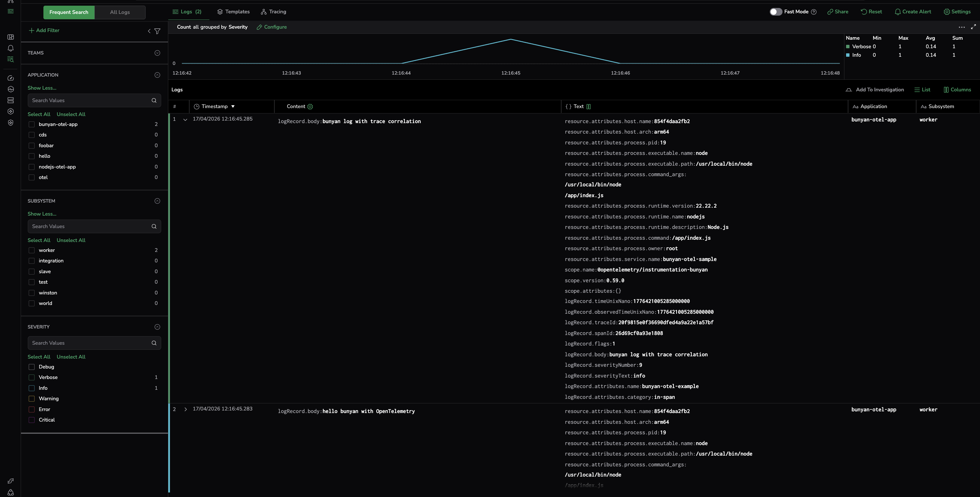Toggle the Fast Mode switch

point(775,12)
